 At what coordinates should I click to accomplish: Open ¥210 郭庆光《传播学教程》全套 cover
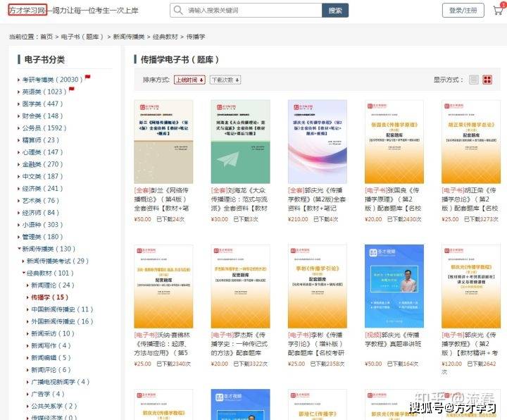coord(318,142)
